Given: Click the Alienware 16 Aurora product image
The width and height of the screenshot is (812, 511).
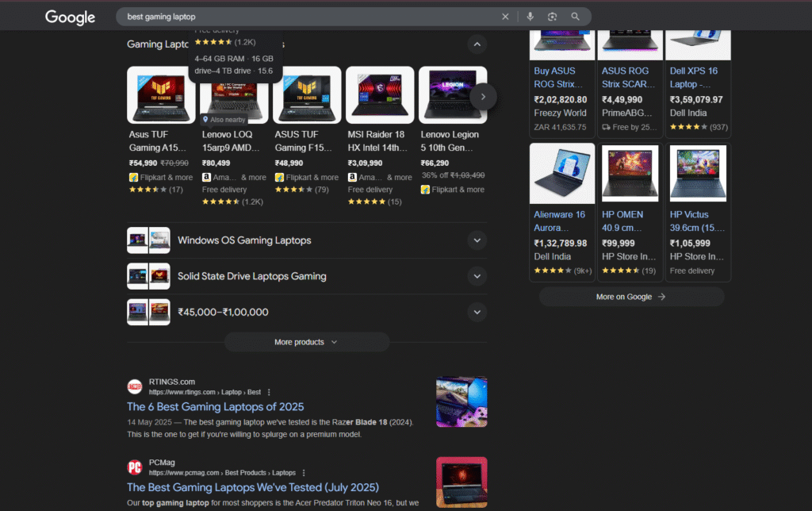Looking at the screenshot, I should coord(562,174).
